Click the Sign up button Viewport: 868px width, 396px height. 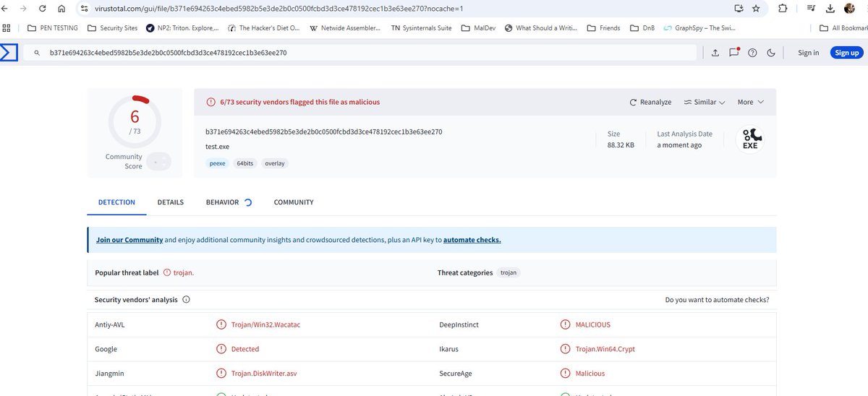tap(846, 53)
